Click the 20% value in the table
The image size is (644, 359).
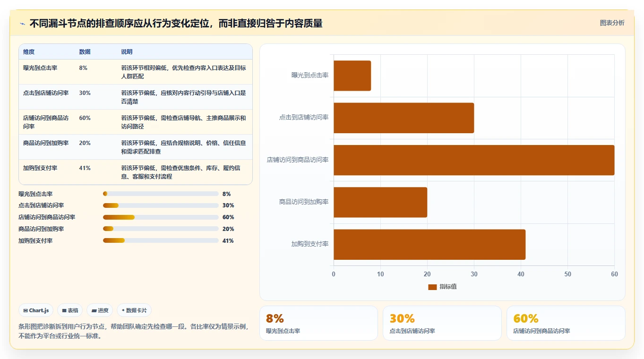pyautogui.click(x=85, y=143)
